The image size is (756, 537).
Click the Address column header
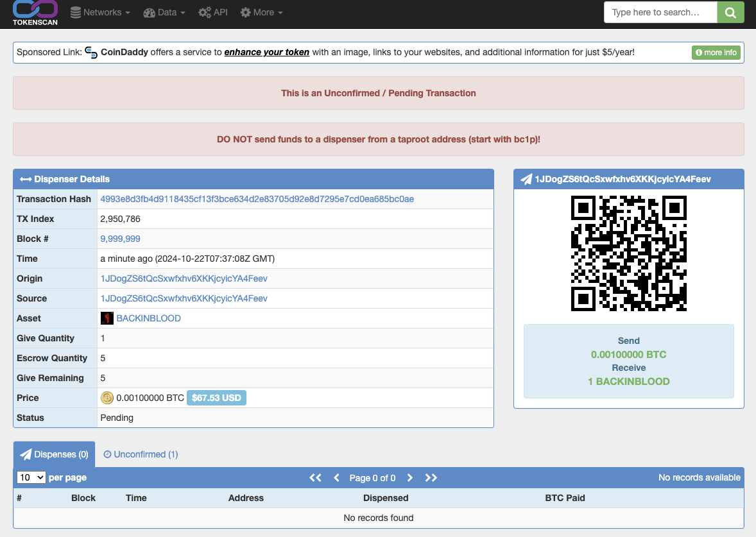click(x=246, y=498)
